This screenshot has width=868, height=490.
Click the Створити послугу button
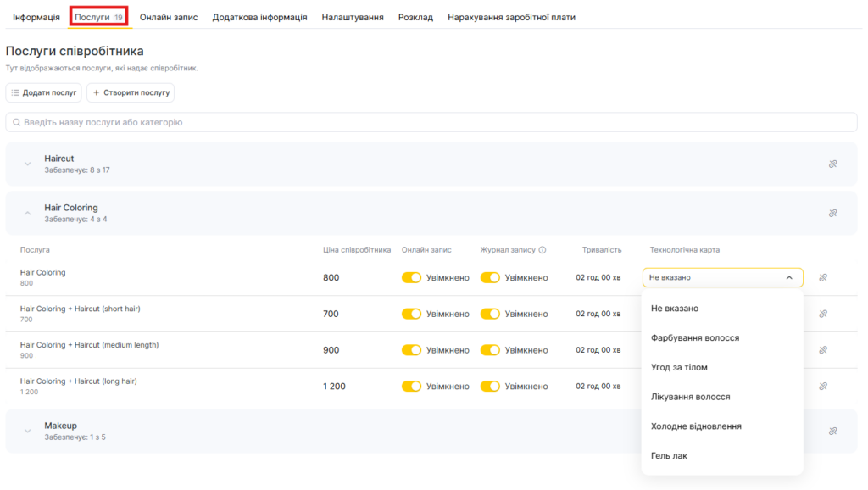coord(131,92)
